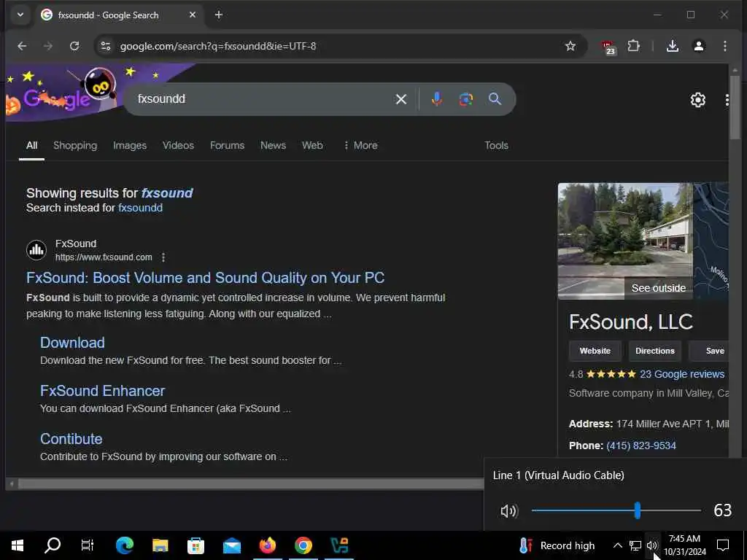
Task: Call the phone number (415) 823-9534
Action: coord(641,446)
